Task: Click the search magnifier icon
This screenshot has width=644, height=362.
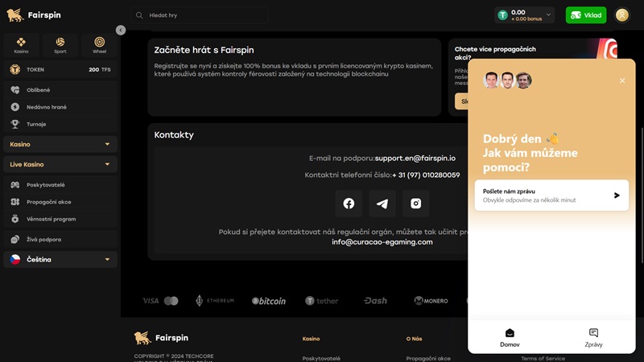Action: [x=139, y=15]
